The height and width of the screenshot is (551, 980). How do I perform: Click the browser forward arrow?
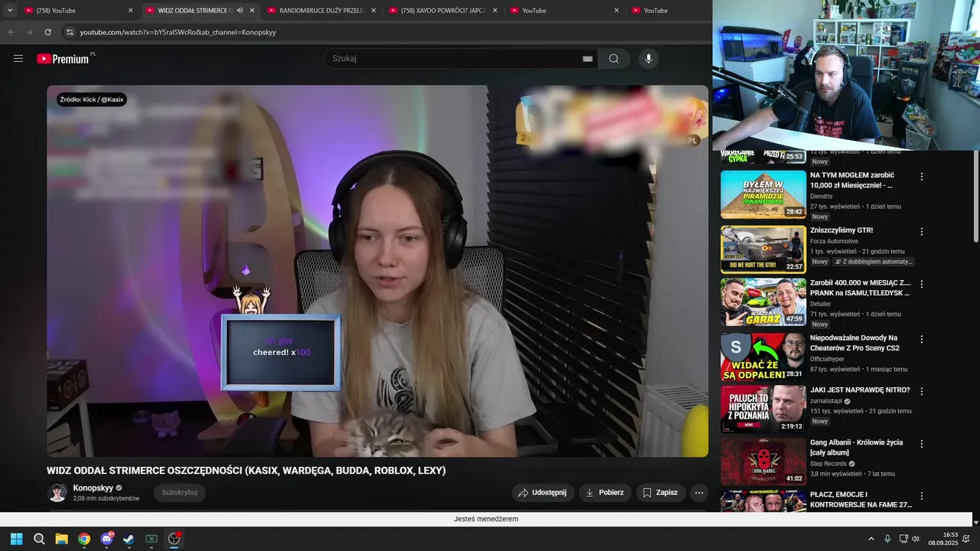pyautogui.click(x=29, y=32)
